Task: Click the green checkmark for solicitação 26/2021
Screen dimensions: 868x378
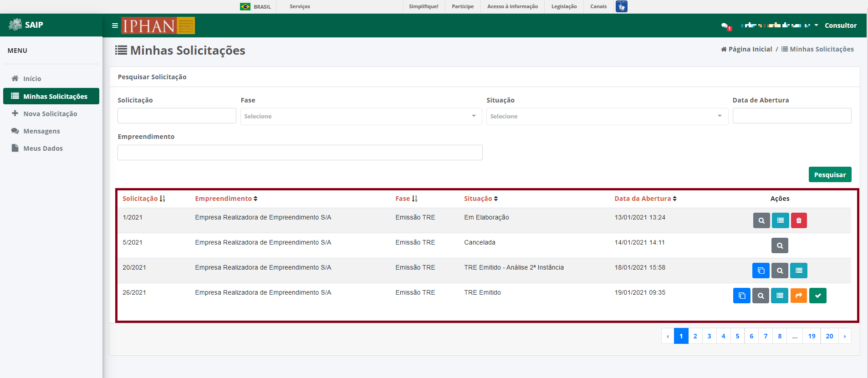Action: tap(818, 296)
